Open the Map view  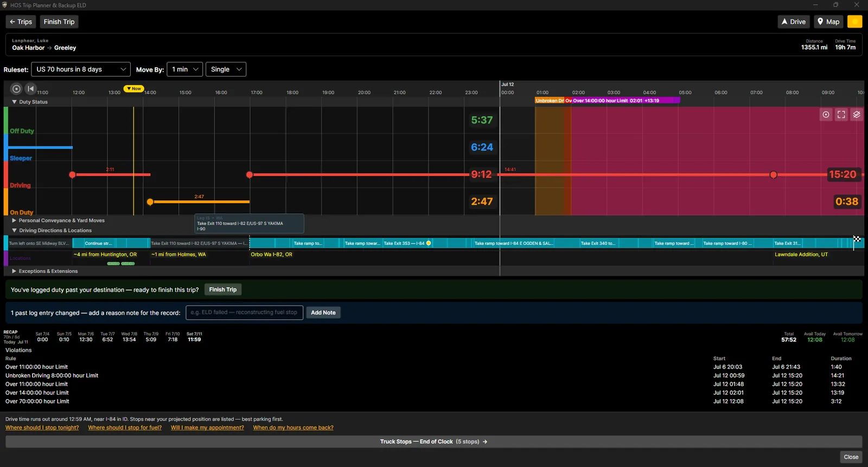828,22
